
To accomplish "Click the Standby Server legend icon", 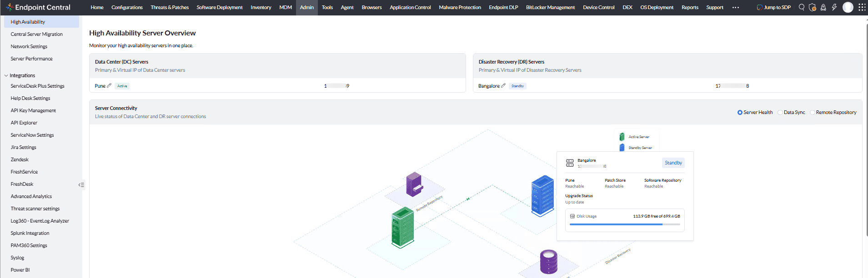I will 622,148.
